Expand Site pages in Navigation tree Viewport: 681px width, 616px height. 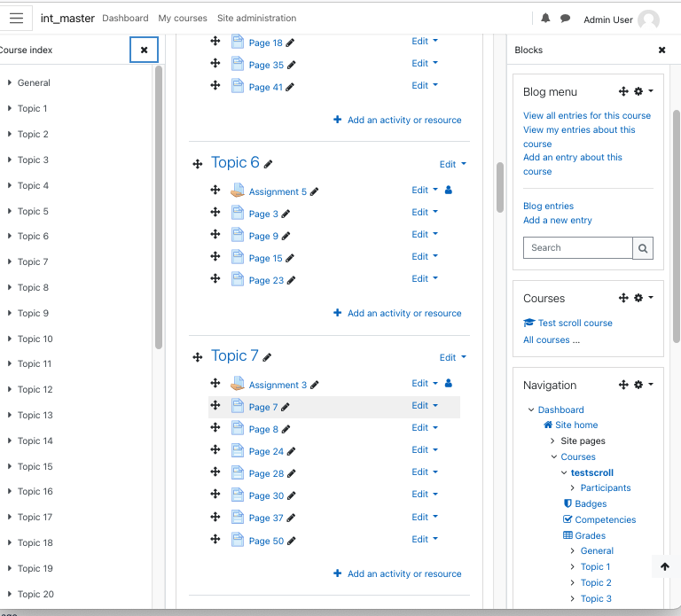[552, 441]
